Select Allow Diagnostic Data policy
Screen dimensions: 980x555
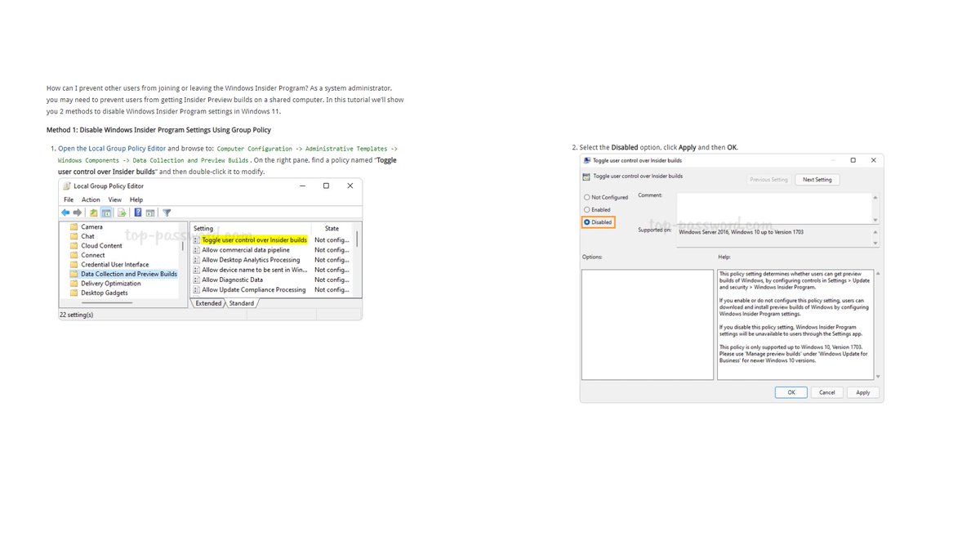pos(232,280)
